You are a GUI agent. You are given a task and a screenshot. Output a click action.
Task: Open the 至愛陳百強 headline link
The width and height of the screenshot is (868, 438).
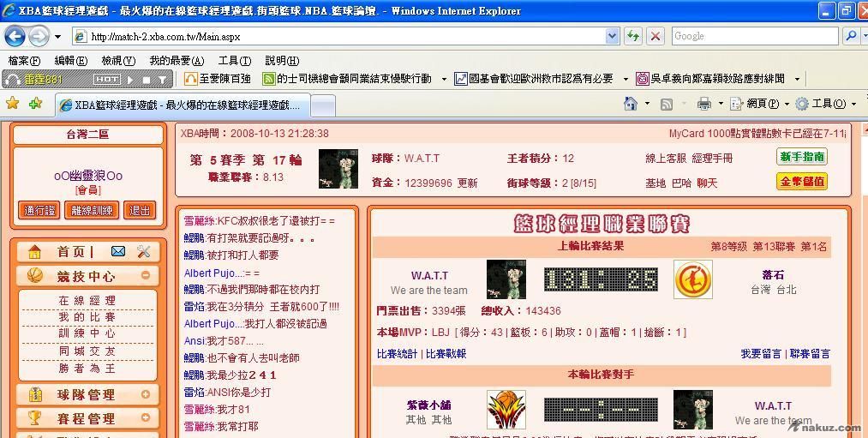pos(218,79)
